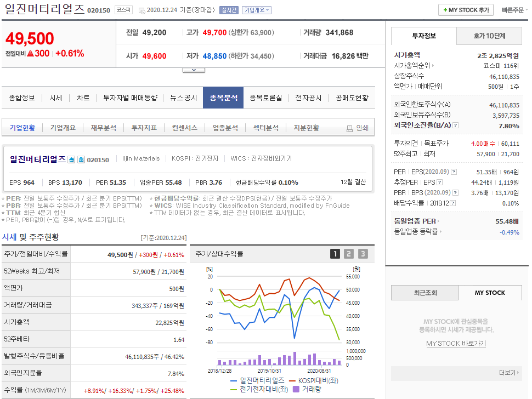Select the 컨센서스 sub-tab
This screenshot has height=399, width=532.
(x=185, y=128)
